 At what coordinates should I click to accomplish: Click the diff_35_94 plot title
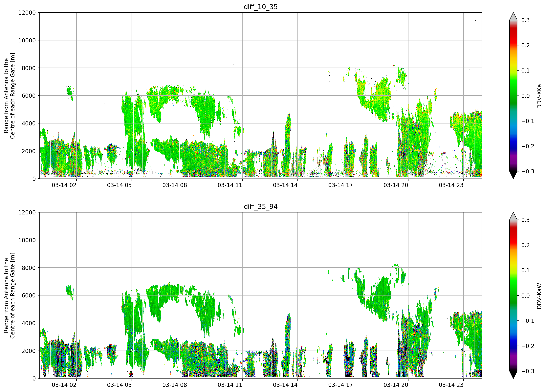click(x=261, y=207)
